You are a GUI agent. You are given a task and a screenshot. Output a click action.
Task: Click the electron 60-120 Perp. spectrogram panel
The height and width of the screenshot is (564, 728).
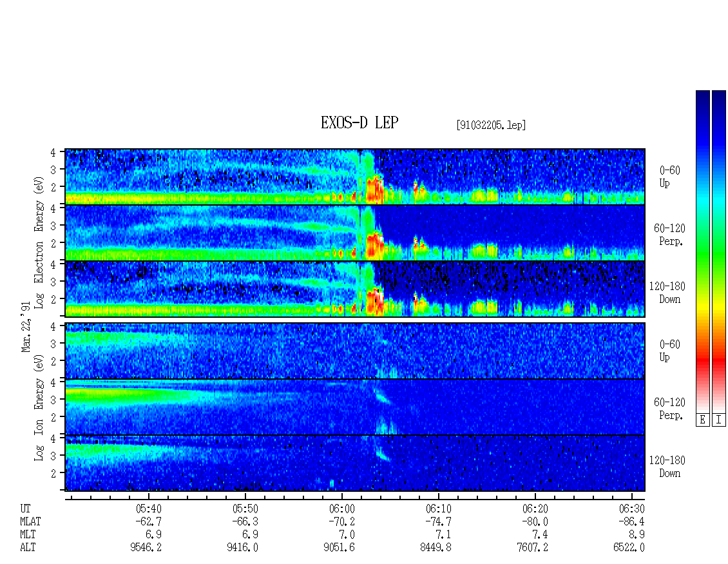(355, 233)
